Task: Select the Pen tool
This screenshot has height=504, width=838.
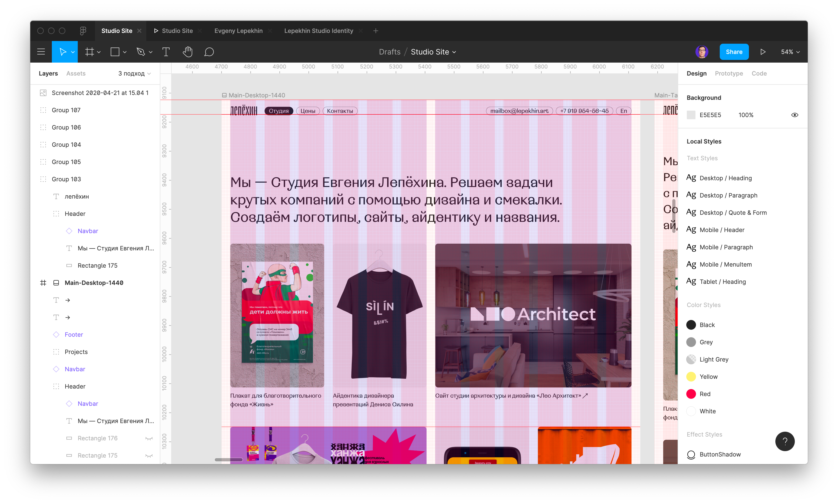Action: (x=140, y=52)
